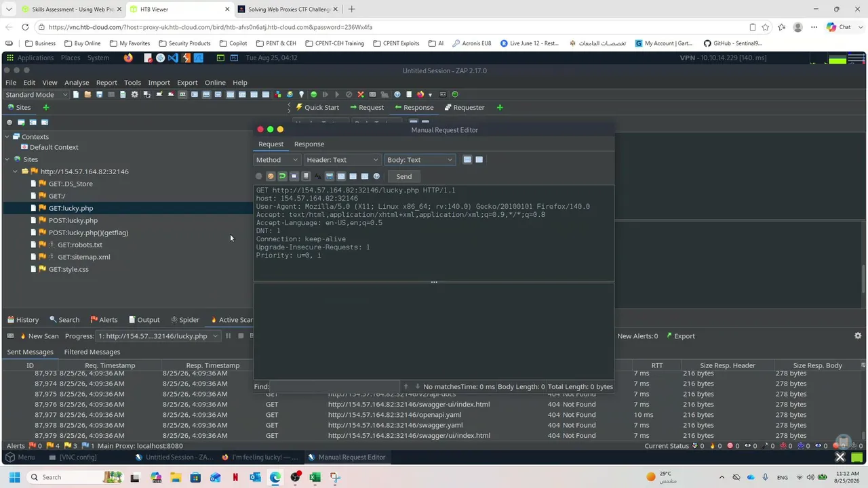Select GET:style.css in Sites tree
868x488 pixels.
(68, 269)
